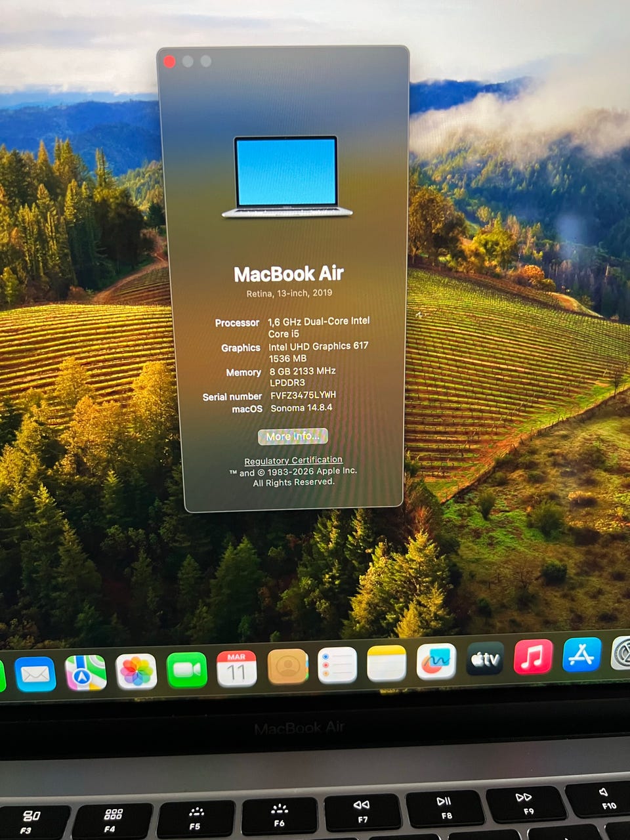Screen dimensions: 630x840
Task: Click the Sonoma 14.8.4 macOS version text
Action: pyautogui.click(x=302, y=408)
